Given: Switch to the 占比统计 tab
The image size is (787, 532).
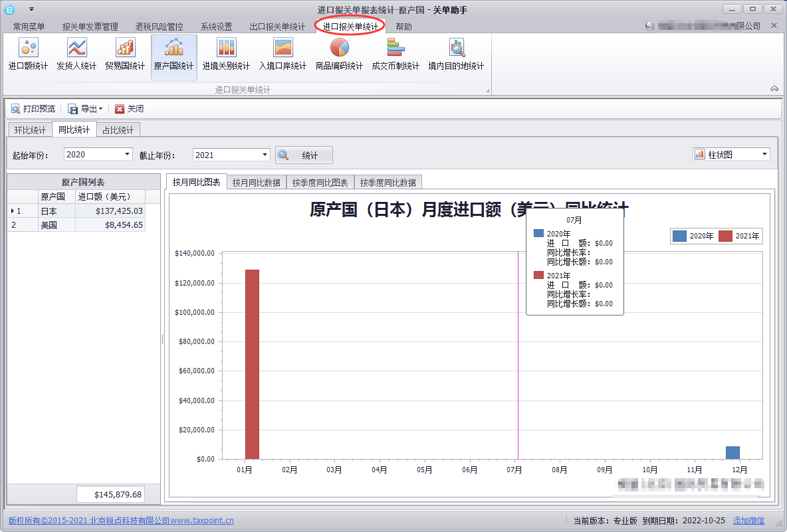Looking at the screenshot, I should (x=118, y=130).
